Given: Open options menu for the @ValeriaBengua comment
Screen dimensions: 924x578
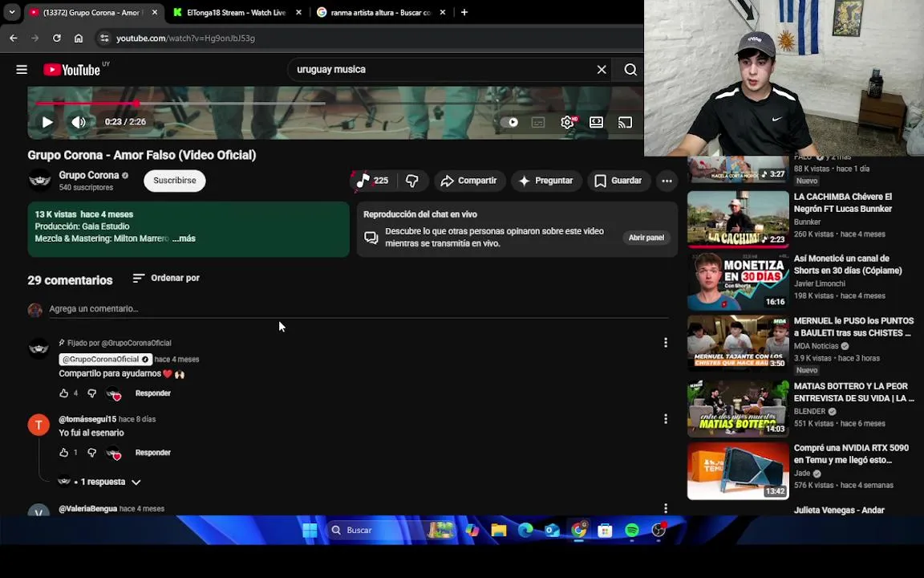Looking at the screenshot, I should (665, 508).
